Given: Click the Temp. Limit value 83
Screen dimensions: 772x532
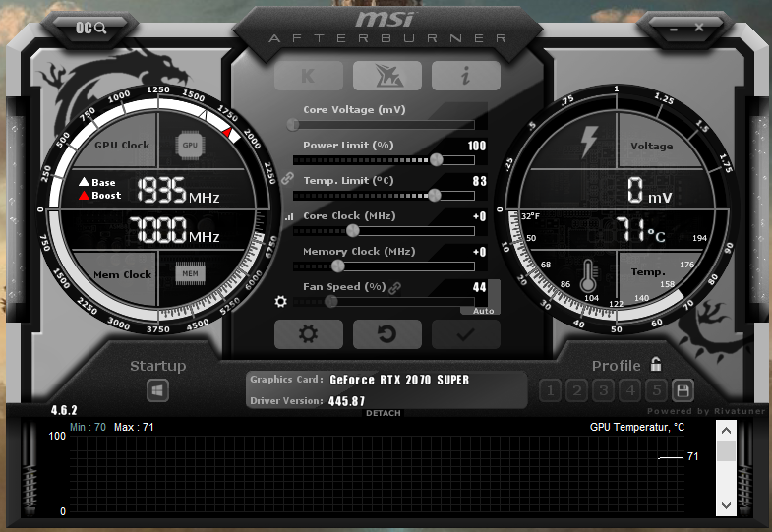Looking at the screenshot, I should [x=480, y=181].
